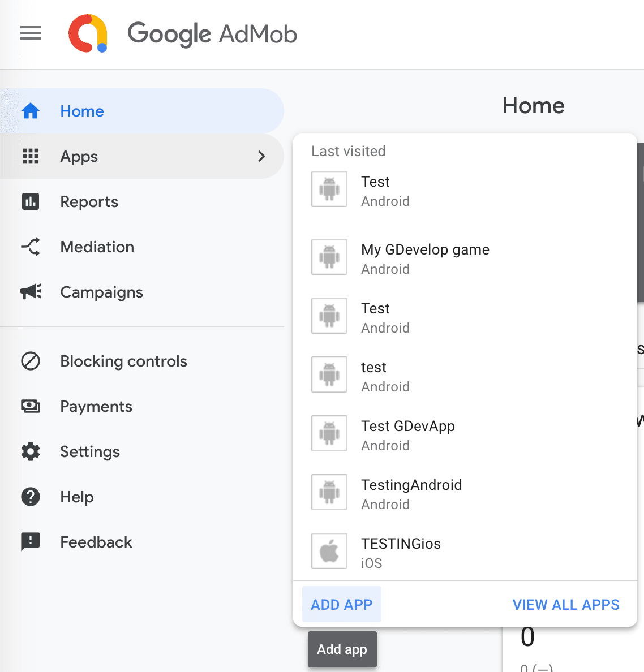This screenshot has width=644, height=672.
Task: Click the Campaigns megaphone icon
Action: pyautogui.click(x=31, y=292)
